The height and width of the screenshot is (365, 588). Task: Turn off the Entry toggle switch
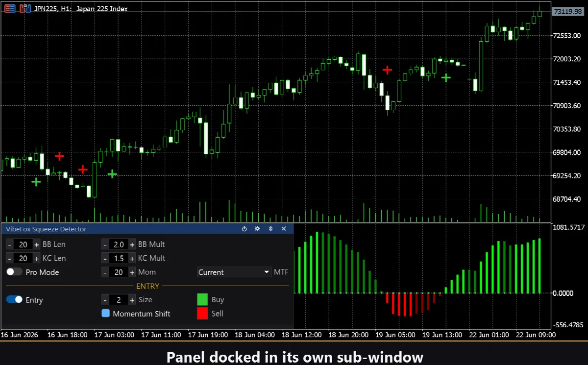[14, 300]
